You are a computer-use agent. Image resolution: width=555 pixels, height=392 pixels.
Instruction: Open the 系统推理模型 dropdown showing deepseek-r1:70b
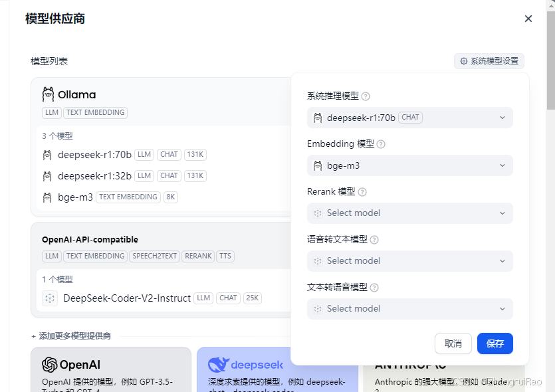point(410,118)
